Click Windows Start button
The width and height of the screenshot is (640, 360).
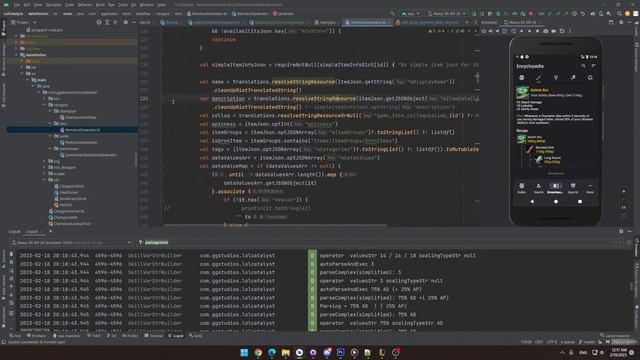tap(244, 352)
